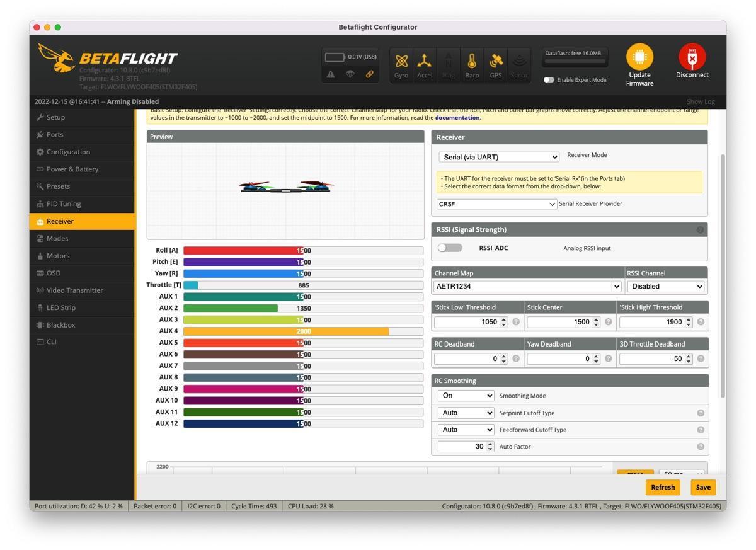Click Update Firmware
This screenshot has height=550, width=756.
(x=639, y=66)
